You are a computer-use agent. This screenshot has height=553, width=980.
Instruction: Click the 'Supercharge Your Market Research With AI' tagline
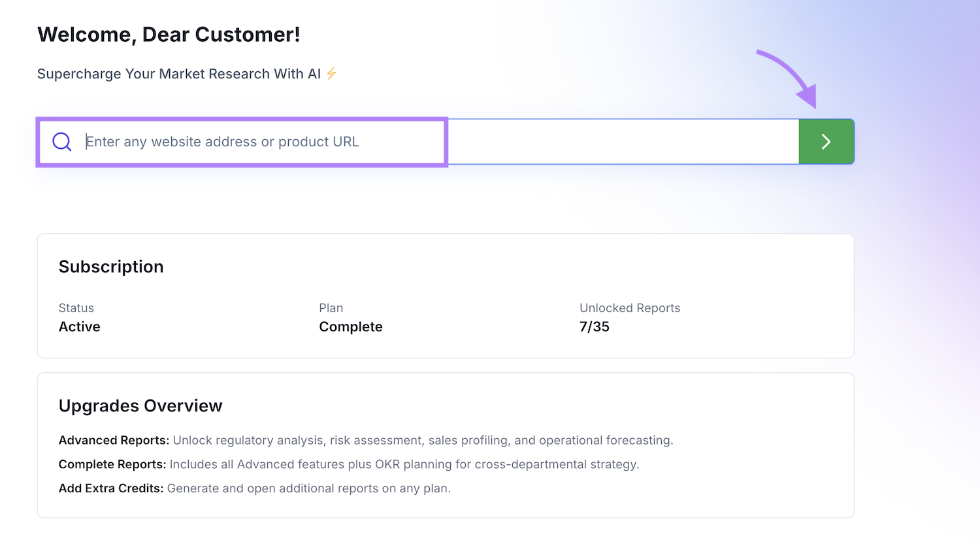pyautogui.click(x=179, y=74)
